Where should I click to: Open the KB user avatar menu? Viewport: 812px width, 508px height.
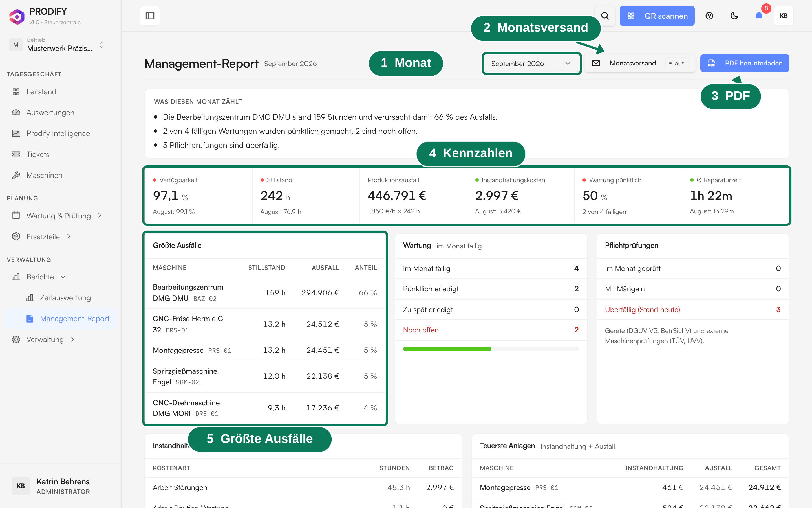[x=784, y=16]
